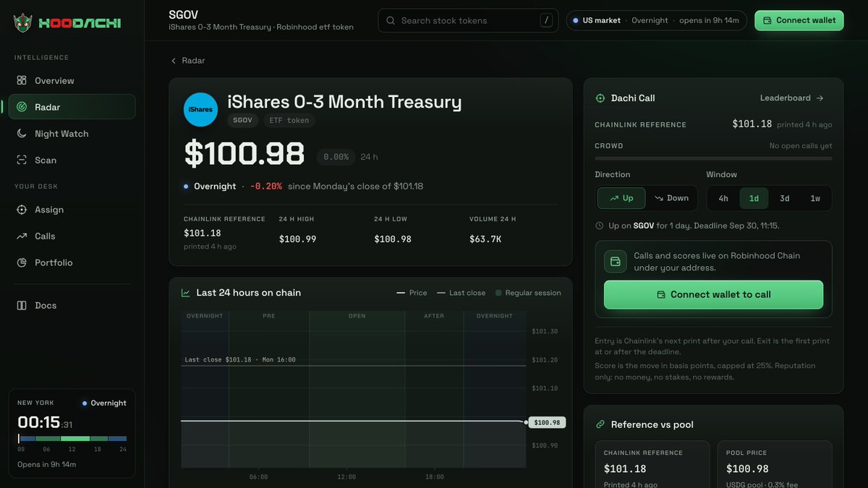
Task: Click the link icon beside Reference vs pool
Action: click(x=600, y=424)
